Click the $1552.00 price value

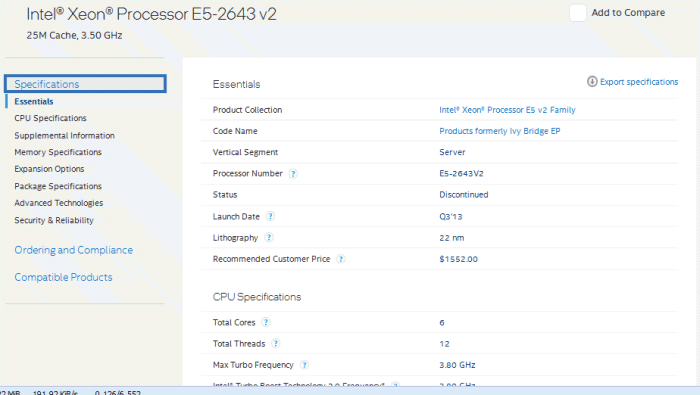coord(458,259)
